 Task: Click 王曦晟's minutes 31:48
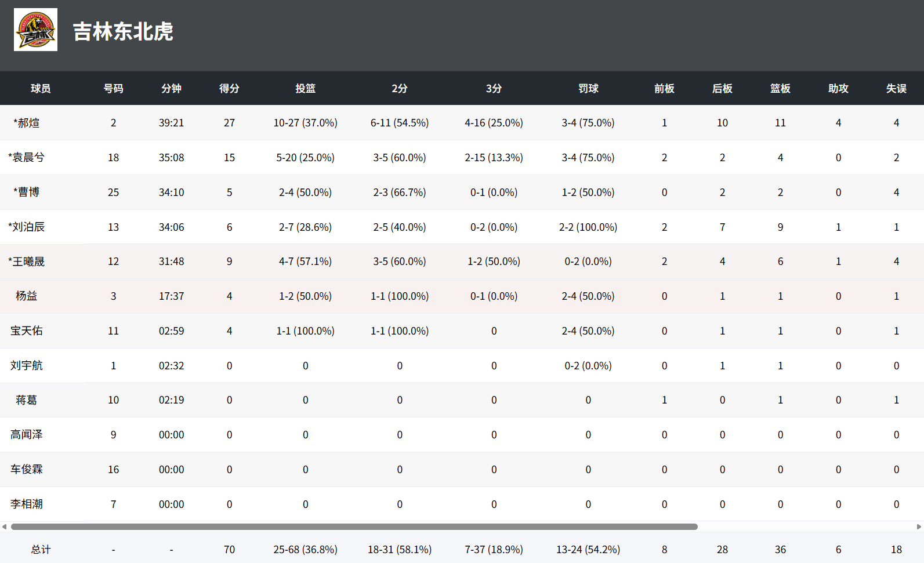171,261
